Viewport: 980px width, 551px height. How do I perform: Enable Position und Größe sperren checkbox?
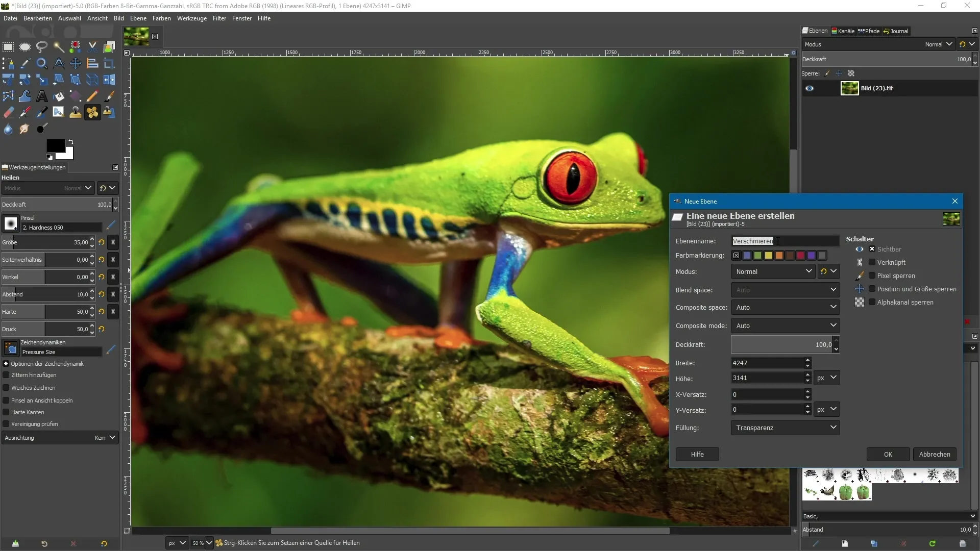[872, 289]
